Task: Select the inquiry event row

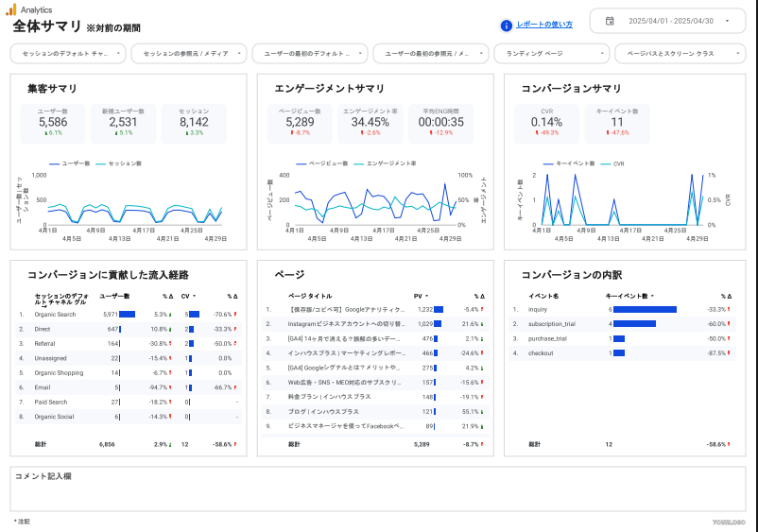Action: coord(623,310)
